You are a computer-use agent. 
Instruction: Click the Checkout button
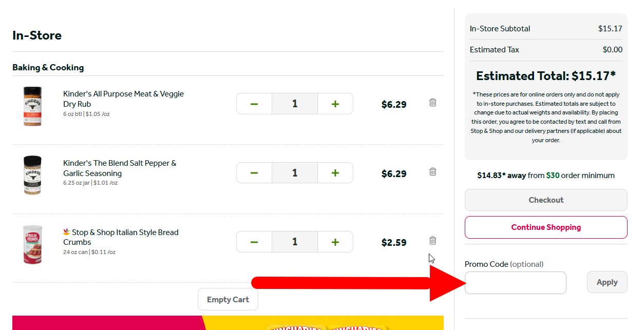[x=545, y=200]
